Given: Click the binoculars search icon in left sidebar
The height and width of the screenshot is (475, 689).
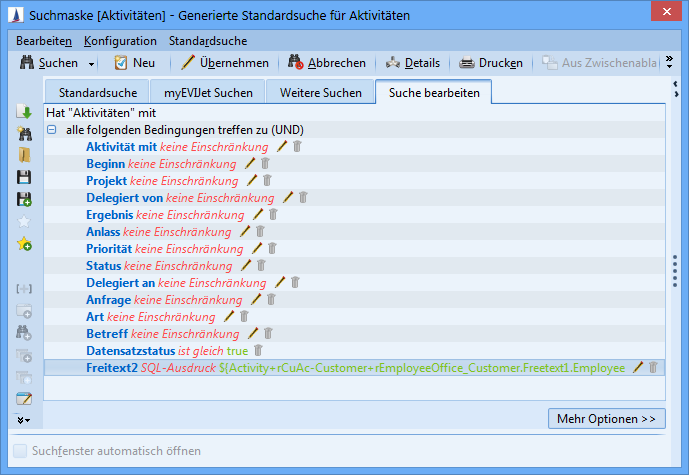Looking at the screenshot, I should click(25, 134).
